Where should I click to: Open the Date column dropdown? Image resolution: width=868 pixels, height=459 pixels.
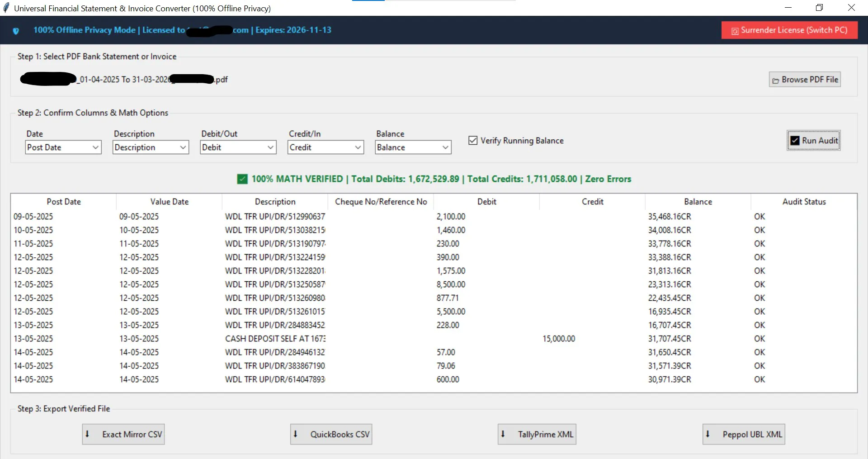(x=63, y=147)
